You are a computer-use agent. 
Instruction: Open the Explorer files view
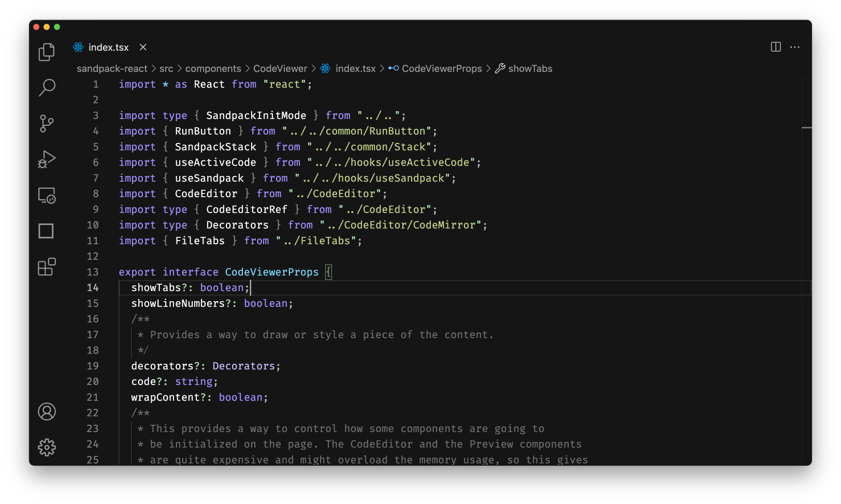47,52
